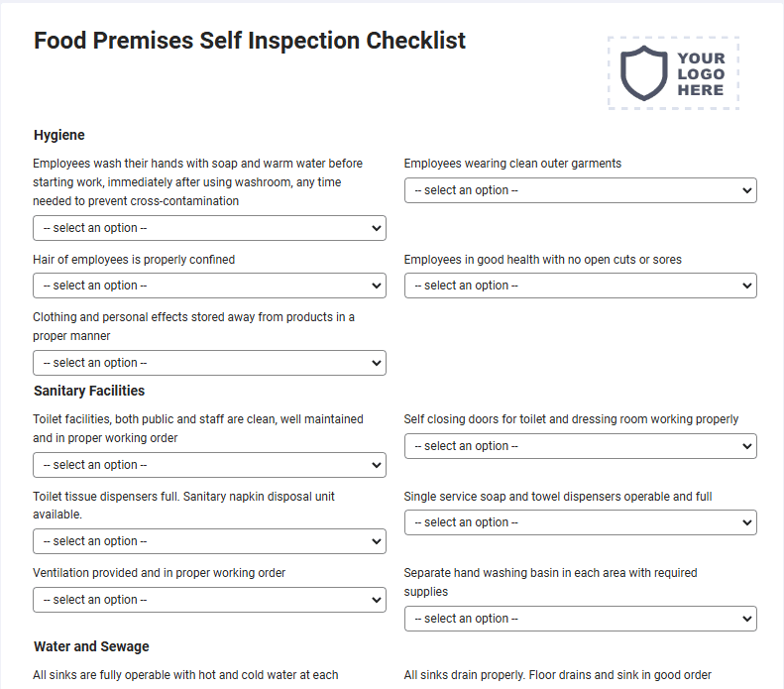Expand the self closing doors dropdown
Viewport: 784px width, 689px height.
point(581,446)
